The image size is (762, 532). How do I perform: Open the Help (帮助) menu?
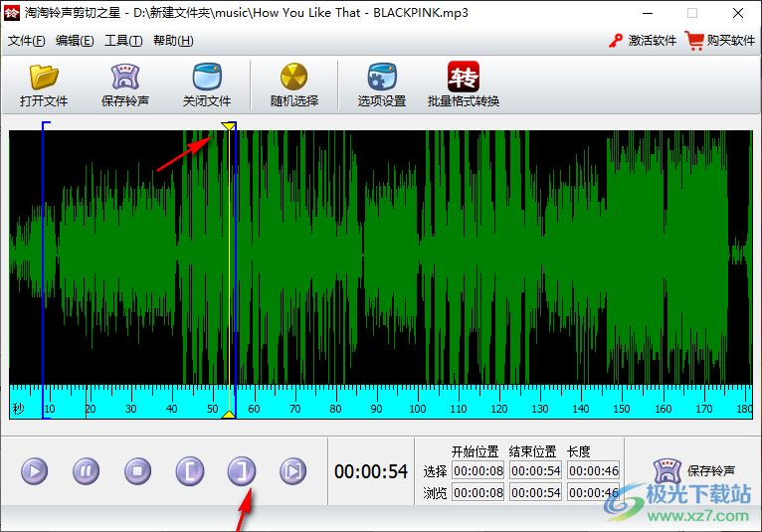pos(173,41)
